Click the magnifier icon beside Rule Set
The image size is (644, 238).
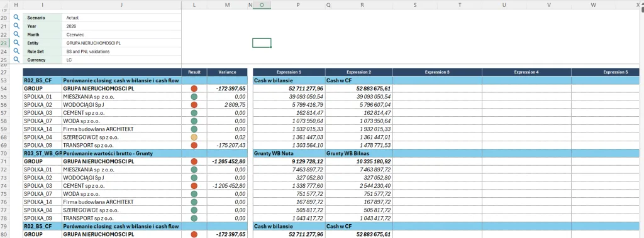coord(16,51)
